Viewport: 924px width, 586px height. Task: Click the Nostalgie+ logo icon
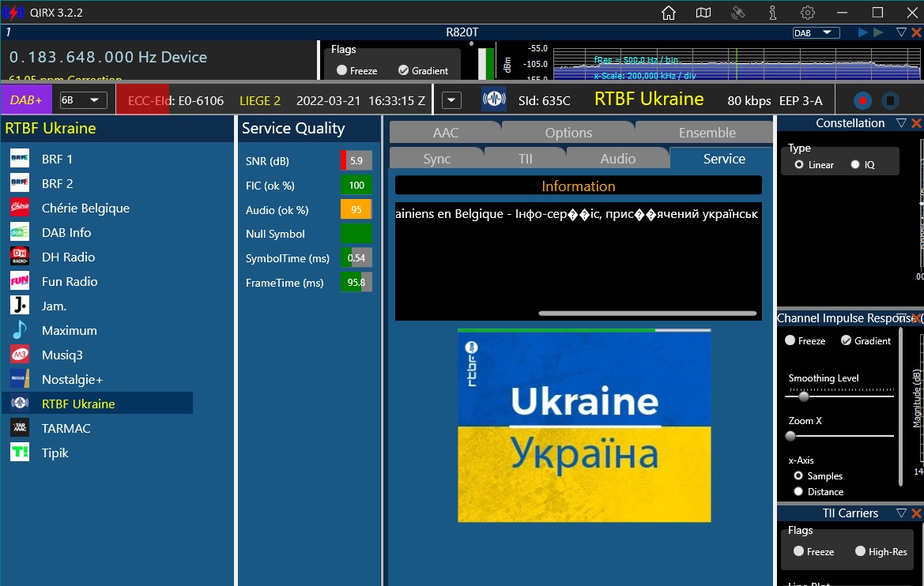click(x=20, y=379)
